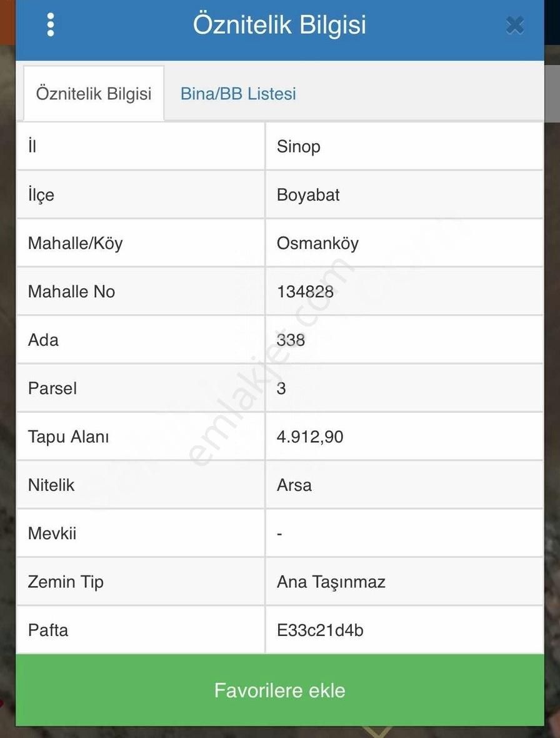The height and width of the screenshot is (738, 560).
Task: Select the Ada value 338
Action: coord(291,340)
